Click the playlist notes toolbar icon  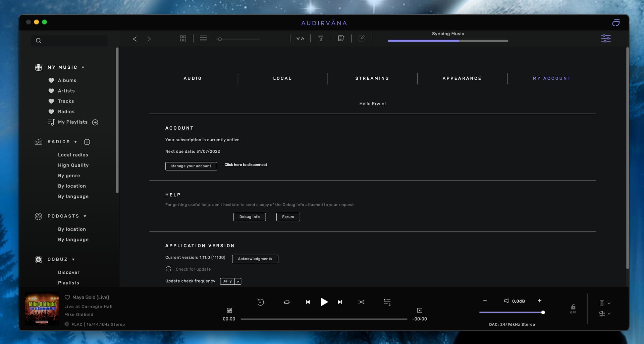pos(341,39)
